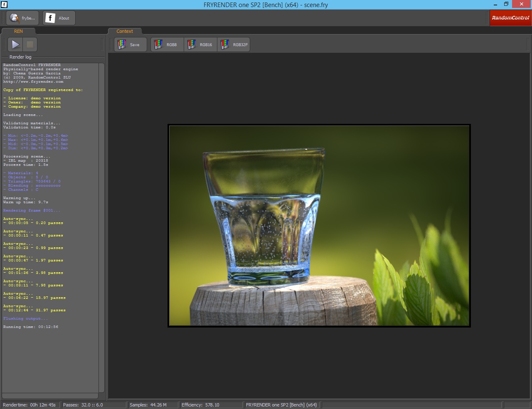Image resolution: width=532 pixels, height=409 pixels.
Task: Stop the render with the stop button
Action: 30,44
